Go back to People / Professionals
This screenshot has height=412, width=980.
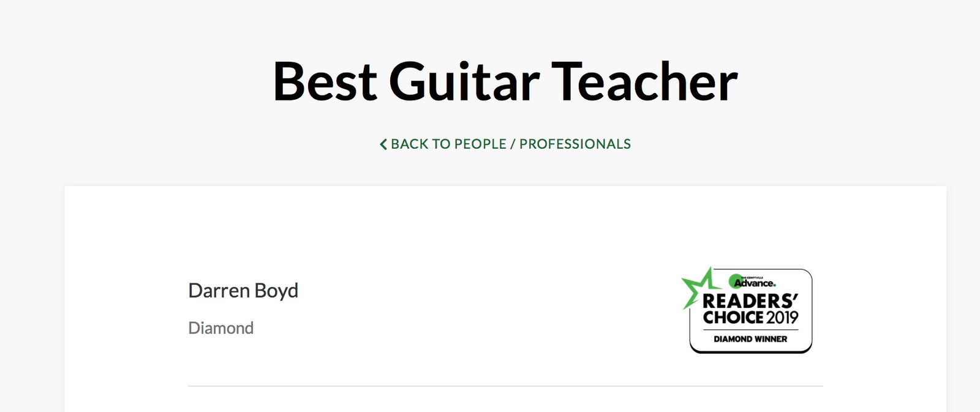[505, 144]
